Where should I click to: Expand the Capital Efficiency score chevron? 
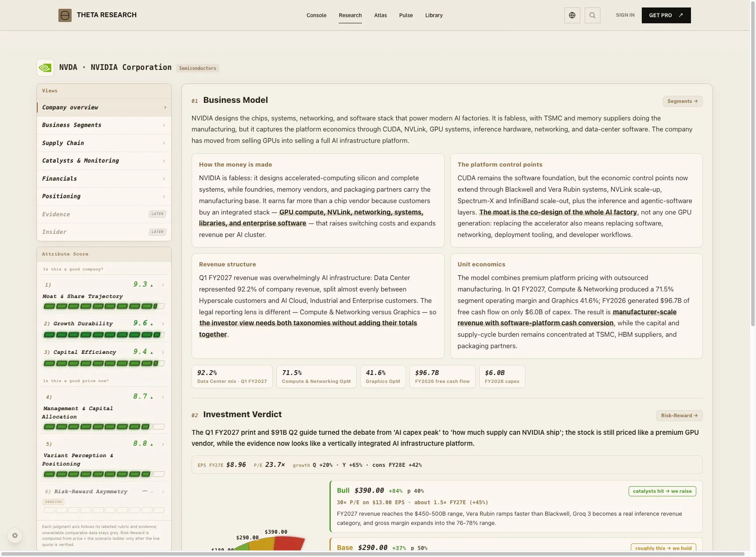coord(163,352)
